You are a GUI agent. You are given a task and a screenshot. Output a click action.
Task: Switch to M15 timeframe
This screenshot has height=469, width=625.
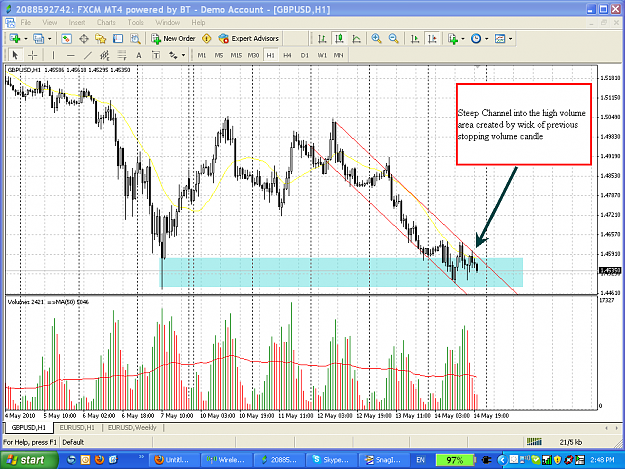coord(236,55)
